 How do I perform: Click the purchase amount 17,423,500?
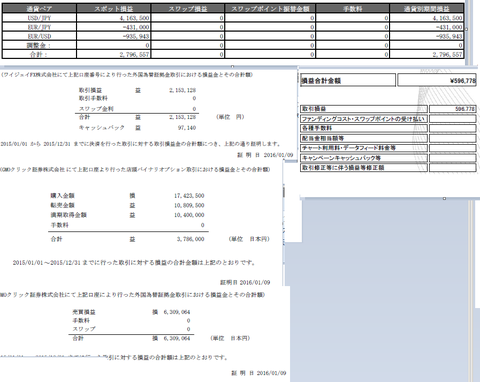(x=189, y=196)
